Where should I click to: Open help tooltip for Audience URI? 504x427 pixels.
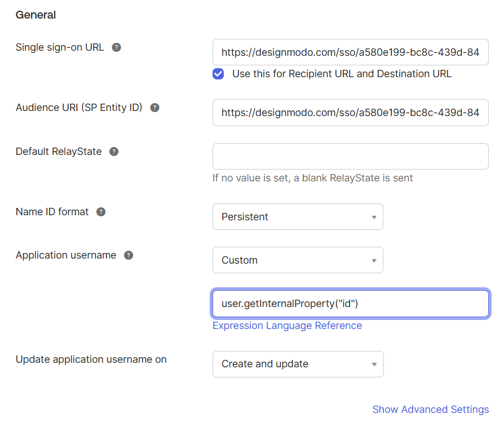pyautogui.click(x=155, y=108)
